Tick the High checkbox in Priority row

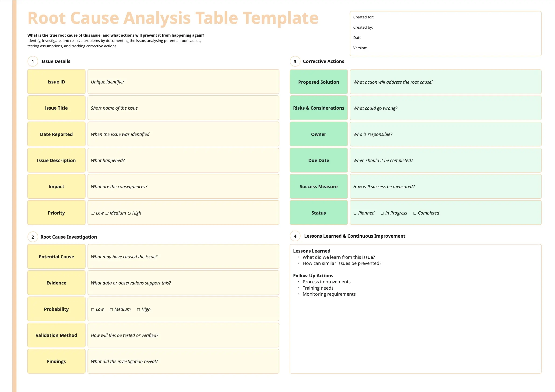tap(129, 213)
